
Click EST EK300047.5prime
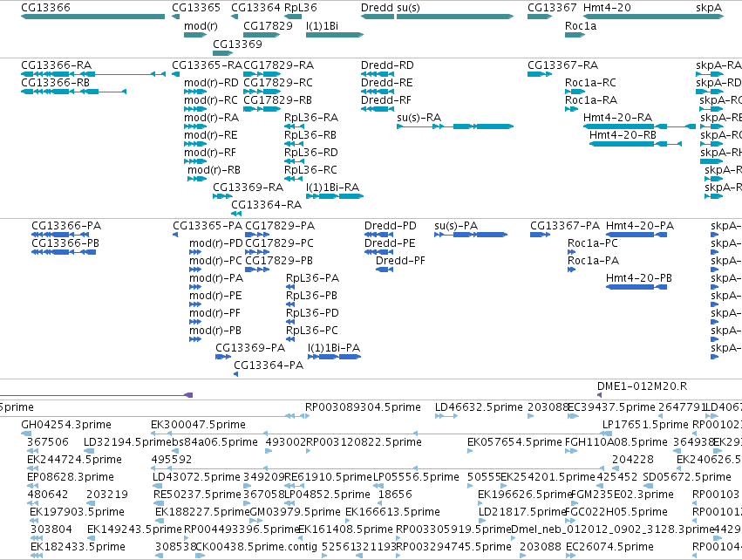point(381,434)
